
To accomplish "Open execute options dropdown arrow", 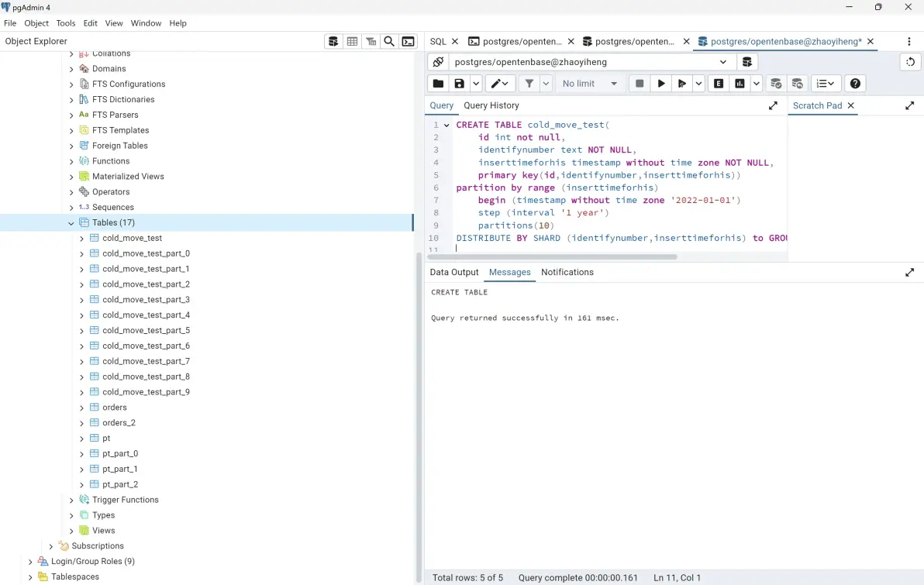I will tap(698, 84).
